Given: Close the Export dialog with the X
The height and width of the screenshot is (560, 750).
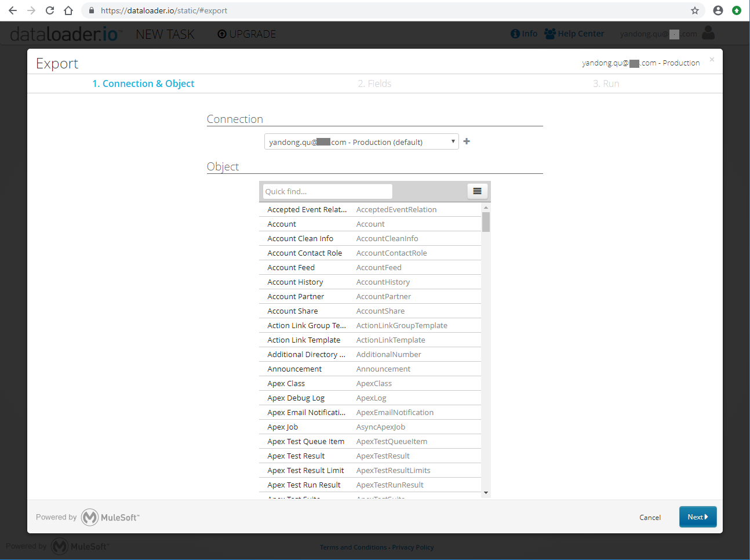Looking at the screenshot, I should pyautogui.click(x=712, y=59).
